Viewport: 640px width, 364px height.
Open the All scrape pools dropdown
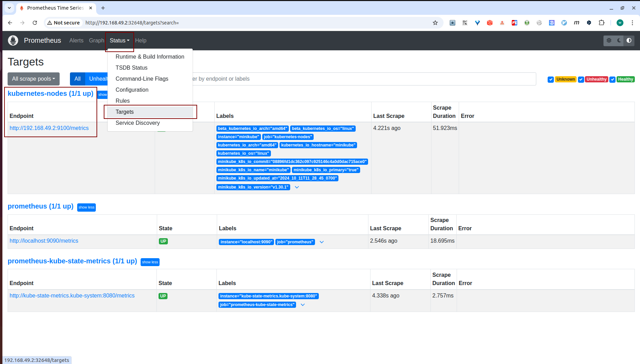33,79
